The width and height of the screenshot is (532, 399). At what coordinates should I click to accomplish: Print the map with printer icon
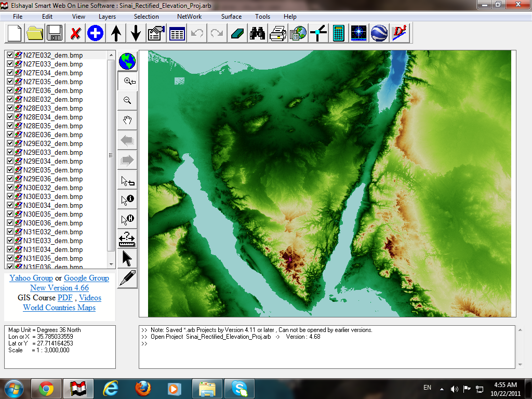click(x=277, y=33)
